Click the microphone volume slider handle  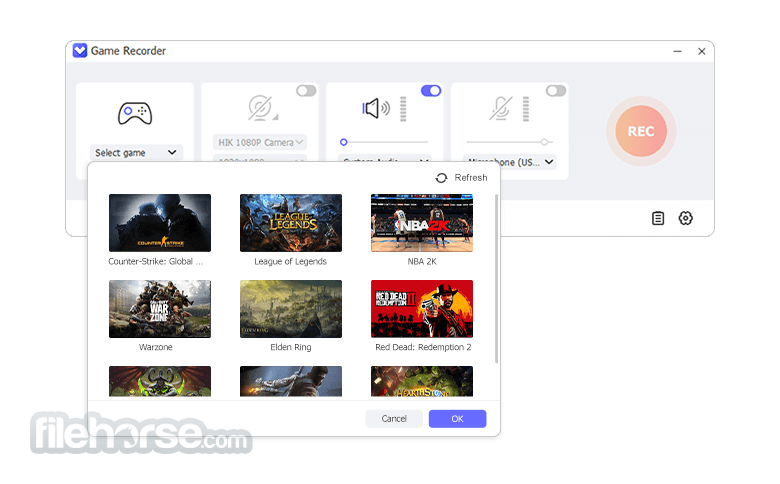coord(544,142)
